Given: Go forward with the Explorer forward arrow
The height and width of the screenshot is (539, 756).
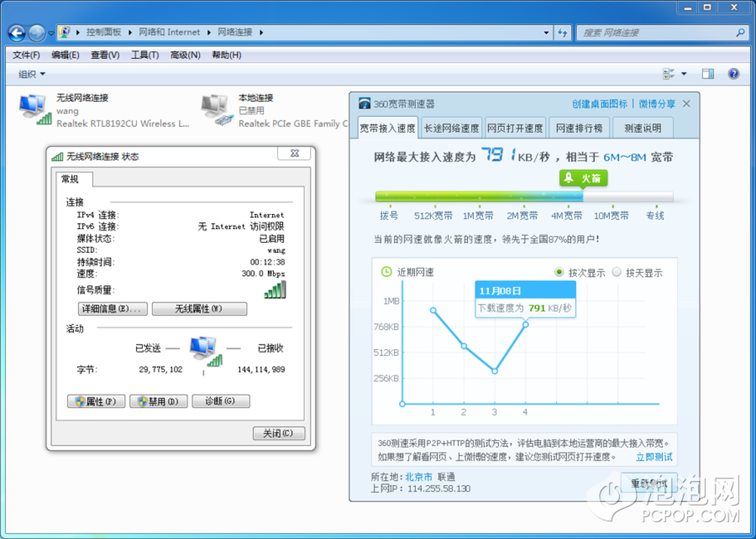Looking at the screenshot, I should click(36, 33).
